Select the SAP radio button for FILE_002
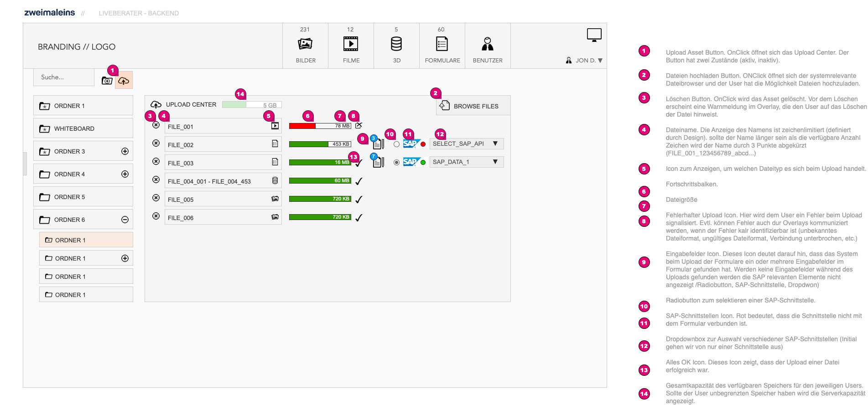This screenshot has height=405, width=868. click(396, 144)
